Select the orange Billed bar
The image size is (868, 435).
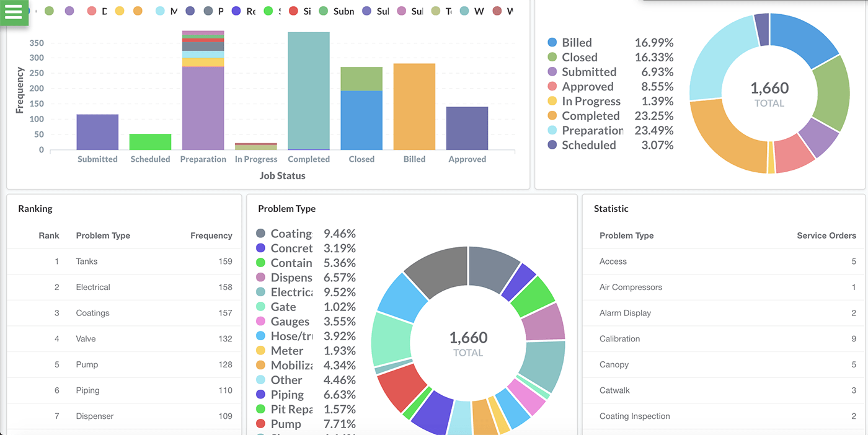pyautogui.click(x=414, y=107)
